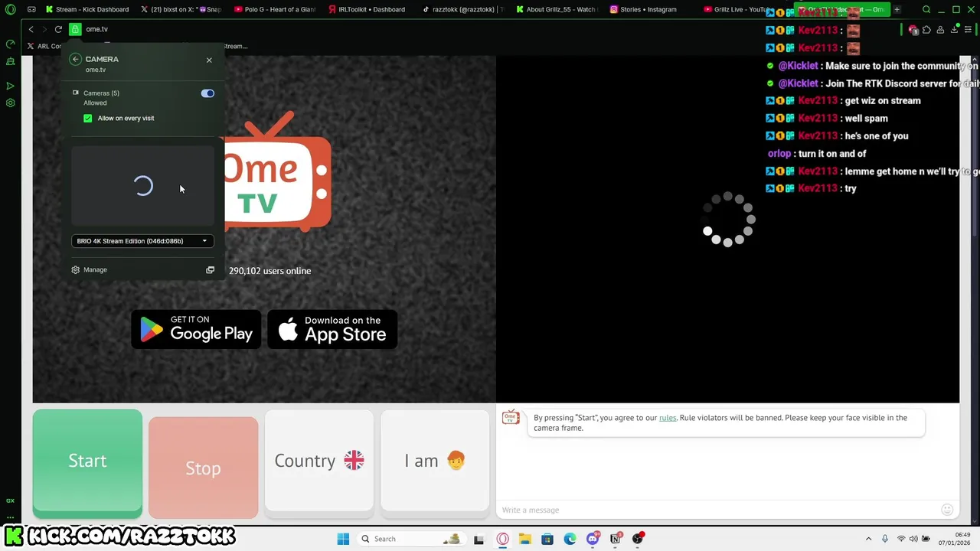Click the microphone icon in system tray
Viewport: 980px width, 551px height.
click(885, 539)
